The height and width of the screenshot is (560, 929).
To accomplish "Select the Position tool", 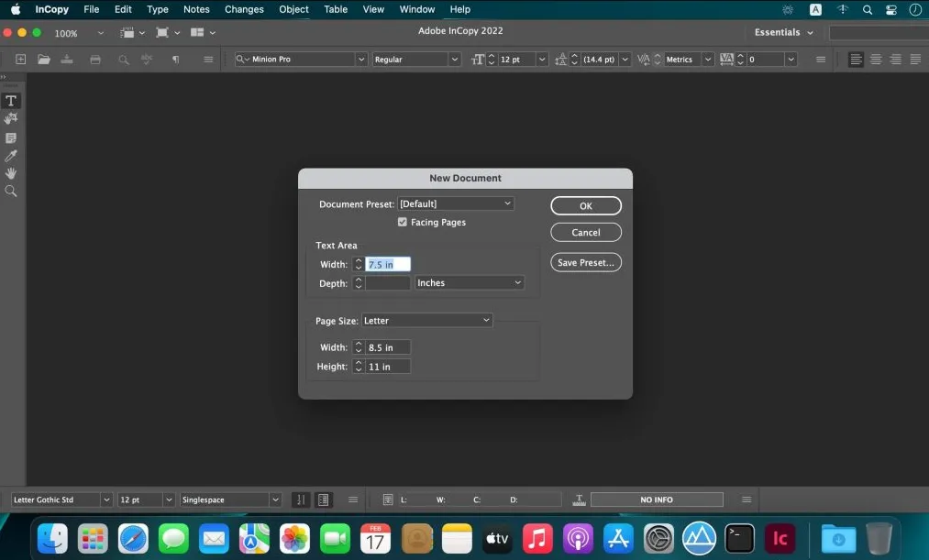I will [x=11, y=119].
